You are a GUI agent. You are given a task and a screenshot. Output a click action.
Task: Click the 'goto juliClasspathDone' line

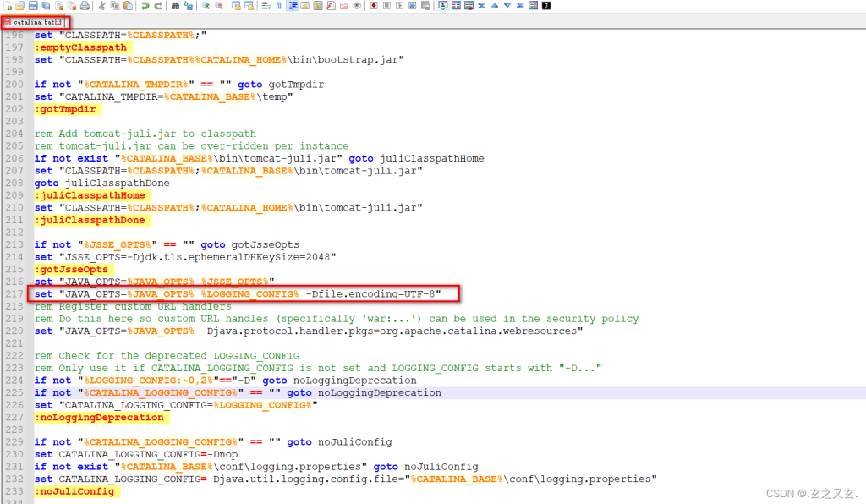pos(102,184)
